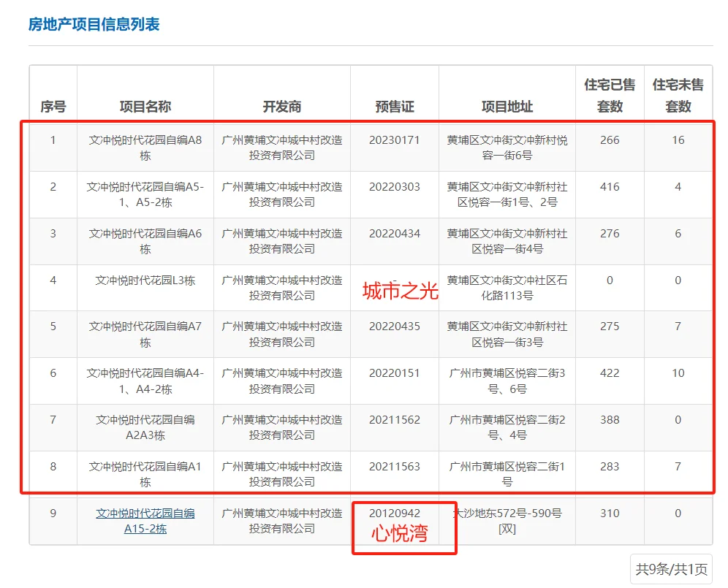Click the developer cell in the L3栋 row
The height and width of the screenshot is (588, 728).
282,288
